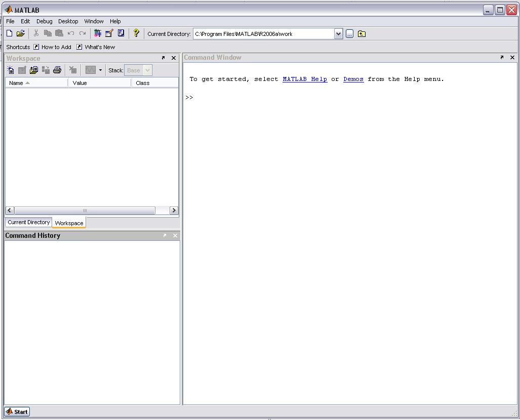The width and height of the screenshot is (520, 420).
Task: Open the Help menu
Action: pos(115,21)
